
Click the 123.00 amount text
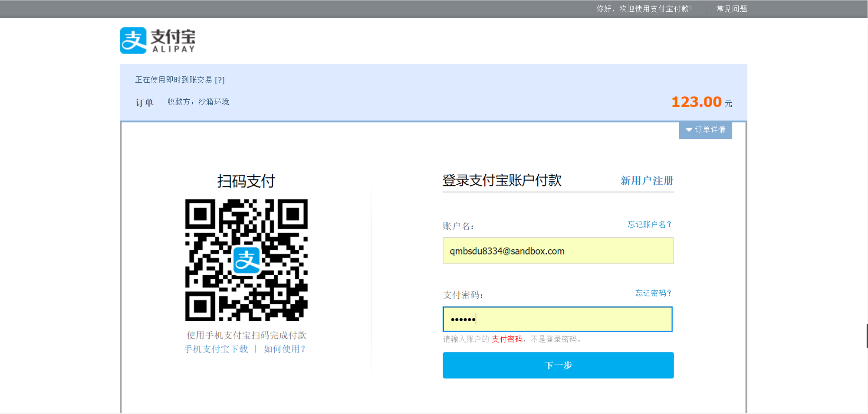pyautogui.click(x=696, y=102)
